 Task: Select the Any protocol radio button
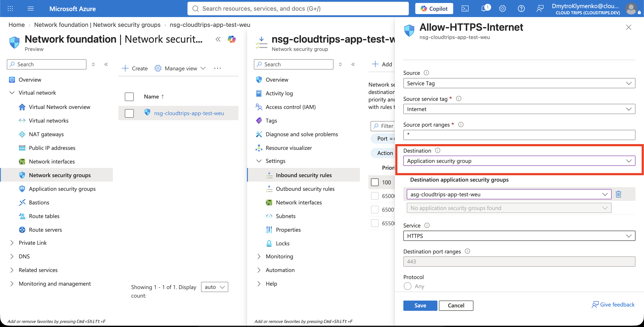[x=407, y=286]
